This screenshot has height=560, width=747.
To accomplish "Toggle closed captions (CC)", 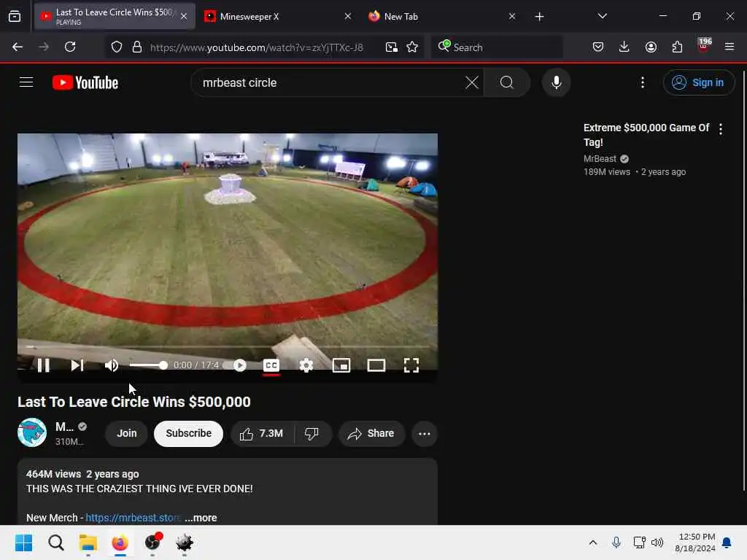I will click(x=271, y=365).
